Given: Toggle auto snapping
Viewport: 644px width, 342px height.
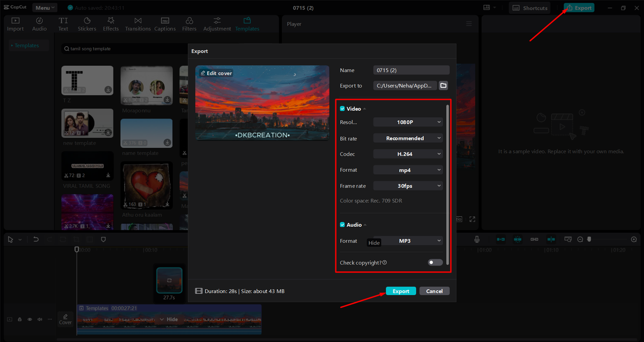Looking at the screenshot, I should click(518, 239).
